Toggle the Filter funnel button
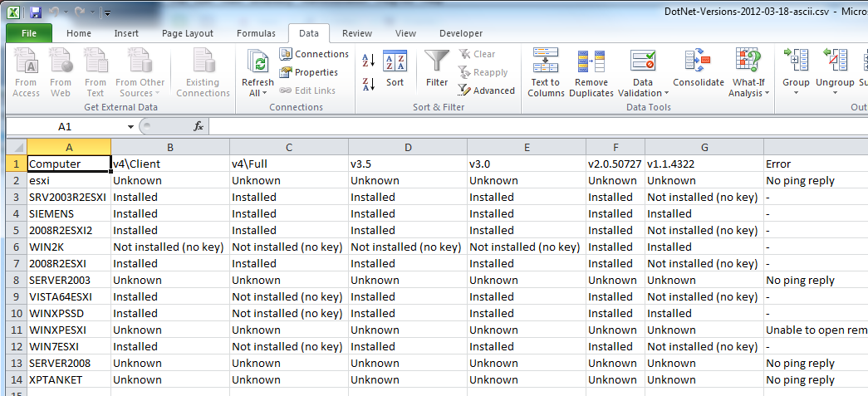 [x=437, y=69]
